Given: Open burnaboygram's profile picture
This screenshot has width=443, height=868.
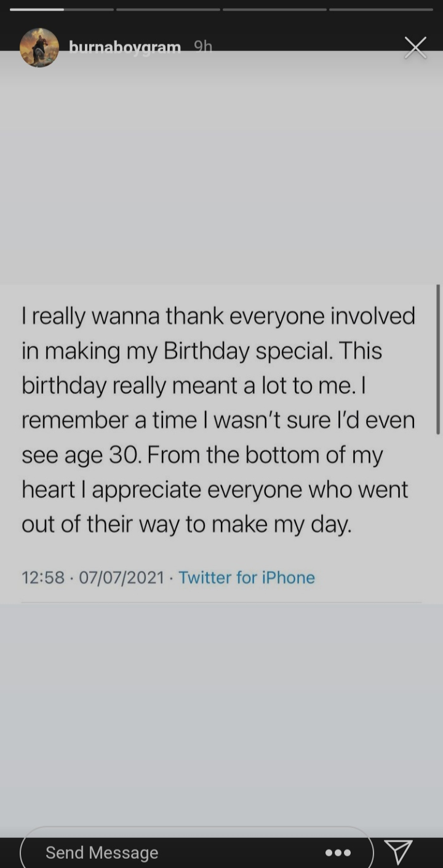Looking at the screenshot, I should [39, 47].
